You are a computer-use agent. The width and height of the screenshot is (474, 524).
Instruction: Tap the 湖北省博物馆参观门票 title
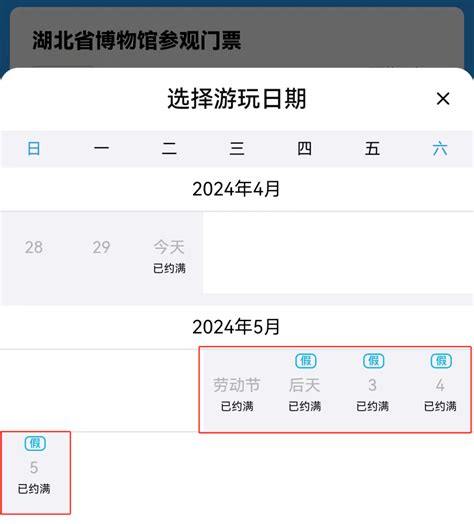click(x=137, y=40)
